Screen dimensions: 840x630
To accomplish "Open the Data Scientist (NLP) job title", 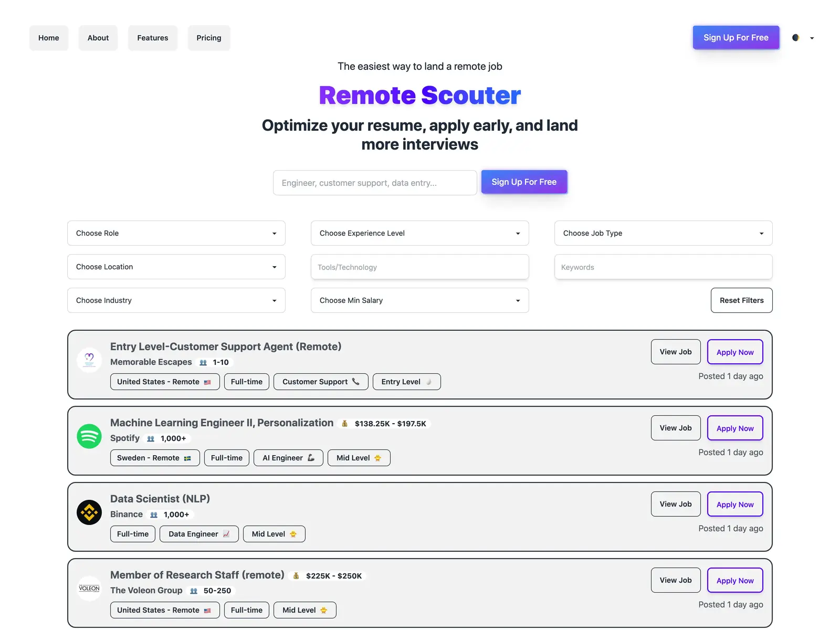I will click(x=160, y=499).
